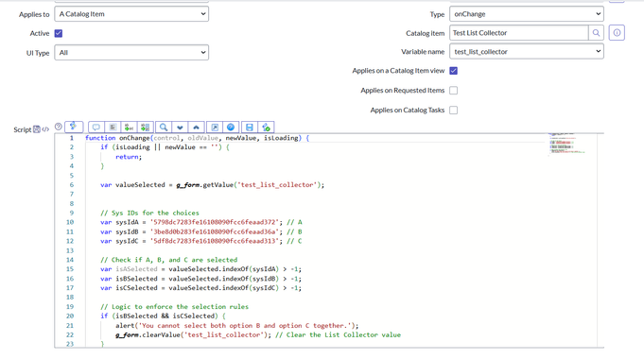Viewport: 644px width, 359px height.
Task: Click the replace all icon
Action: coord(145,128)
